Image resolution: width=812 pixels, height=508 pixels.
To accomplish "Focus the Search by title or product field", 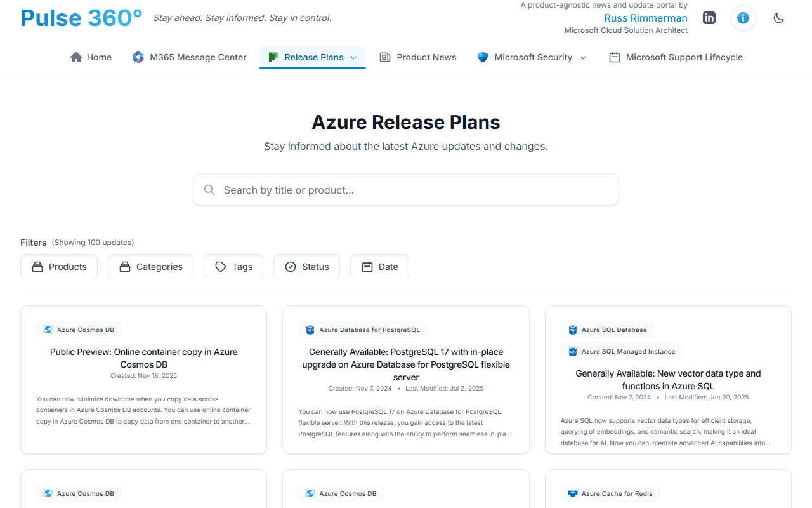I will click(x=406, y=190).
